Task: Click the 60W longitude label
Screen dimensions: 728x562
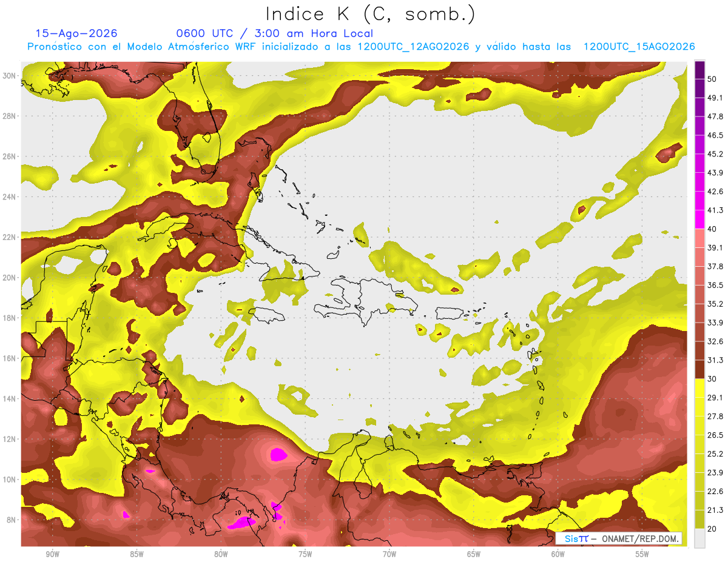Action: (558, 554)
